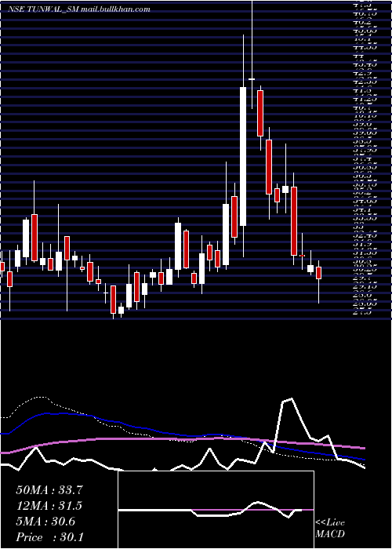Click the 50MA : 33.7 value
This screenshot has height=549, width=392.
pyautogui.click(x=49, y=490)
